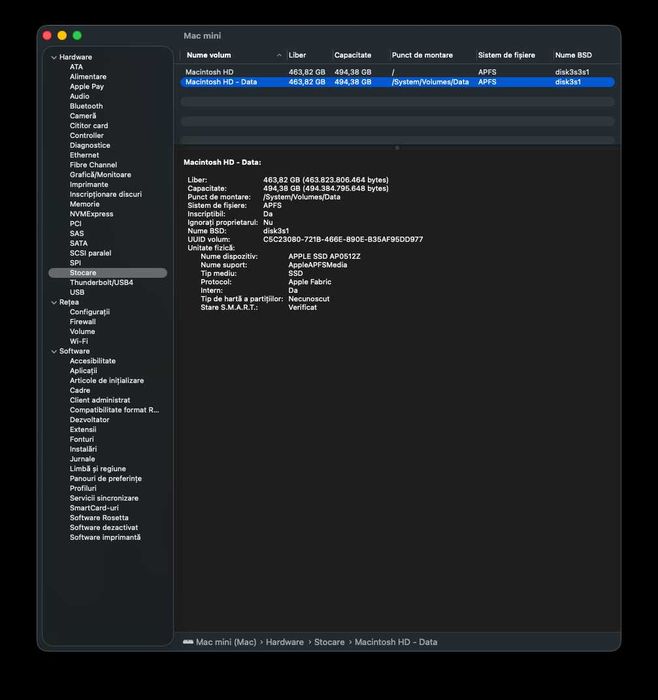The width and height of the screenshot is (658, 700).
Task: Select USB in the sidebar
Action: [x=77, y=293]
